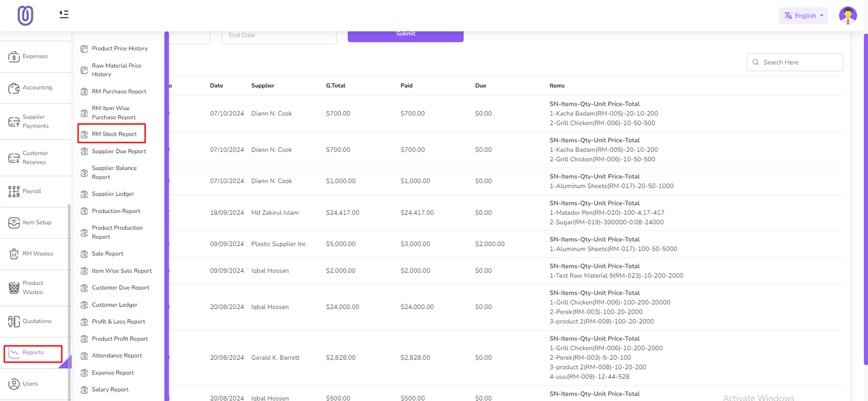Open Supplier Due Report from the submenu
Screen dimensions: 868x401
tap(119, 151)
